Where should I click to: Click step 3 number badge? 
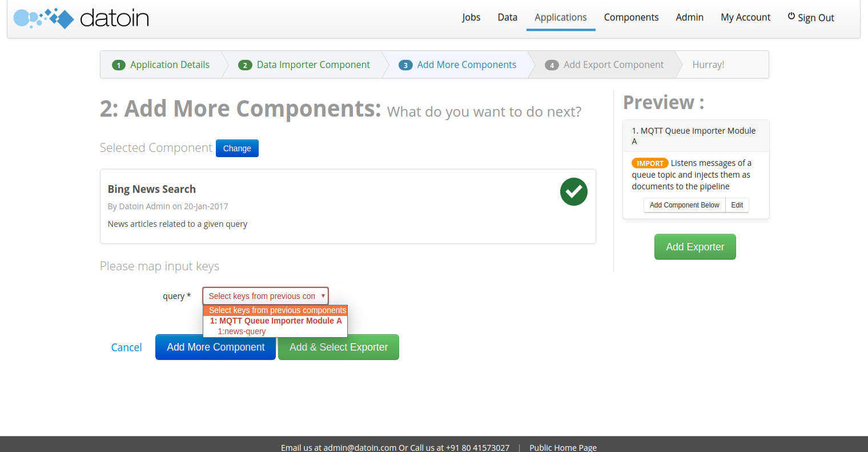click(405, 65)
